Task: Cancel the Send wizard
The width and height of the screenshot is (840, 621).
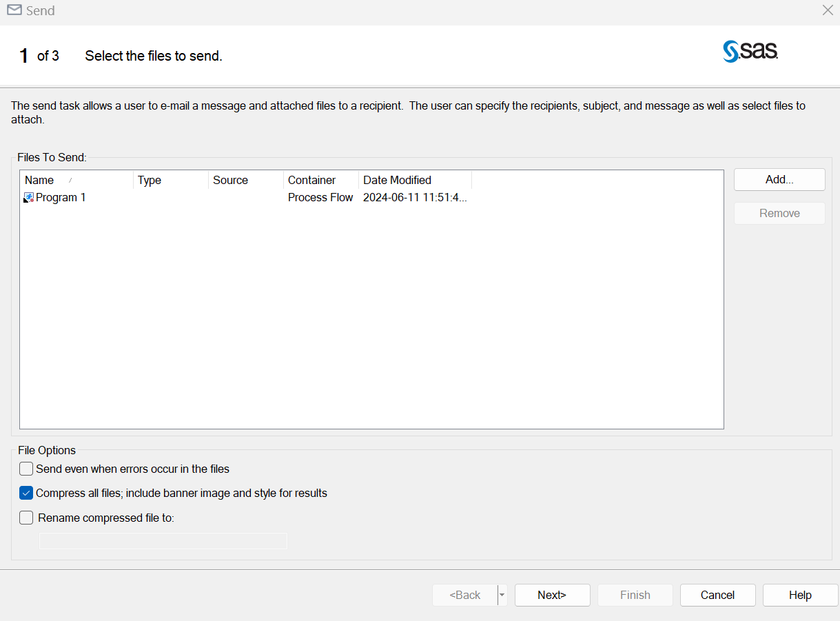Action: click(717, 595)
